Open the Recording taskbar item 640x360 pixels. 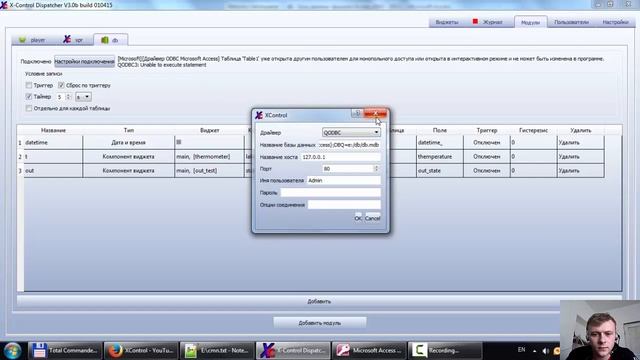(445, 350)
